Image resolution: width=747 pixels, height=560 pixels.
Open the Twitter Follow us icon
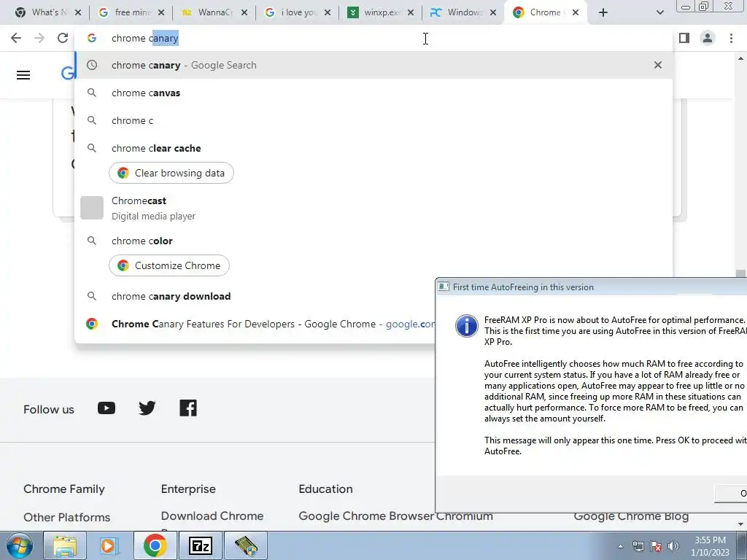147,408
